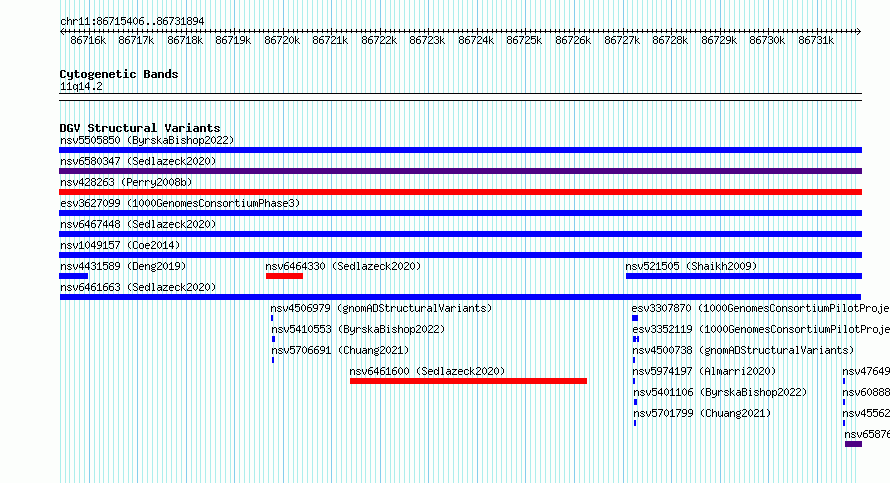Viewport: 890px width, 483px height.
Task: Select the Cytogenetic Bands track title
Action: [x=119, y=74]
